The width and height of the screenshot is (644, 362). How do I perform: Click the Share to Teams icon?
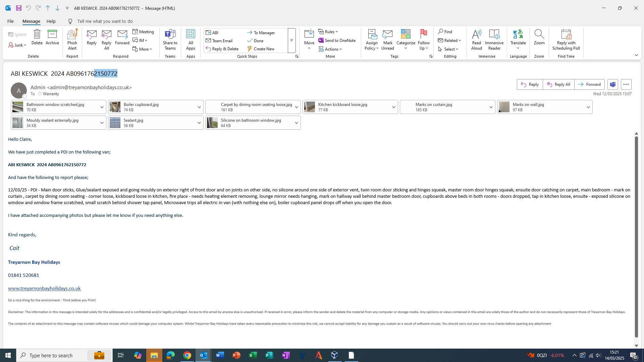pyautogui.click(x=170, y=34)
